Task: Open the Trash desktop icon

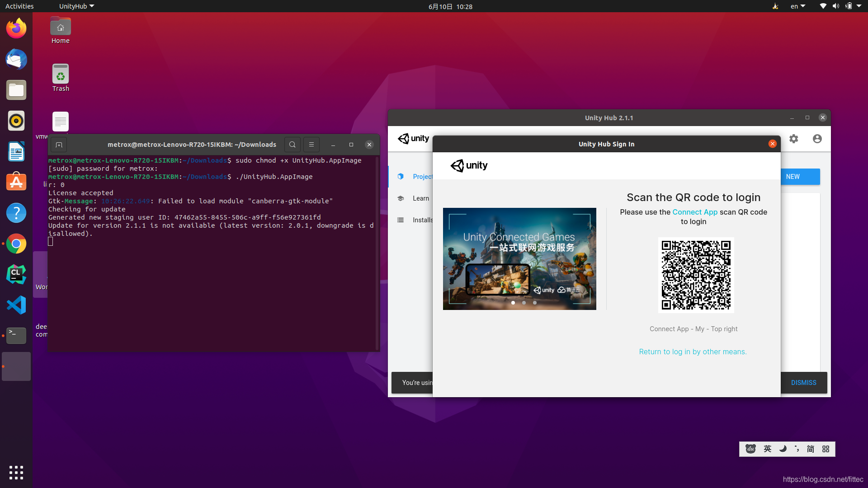Action: tap(61, 78)
